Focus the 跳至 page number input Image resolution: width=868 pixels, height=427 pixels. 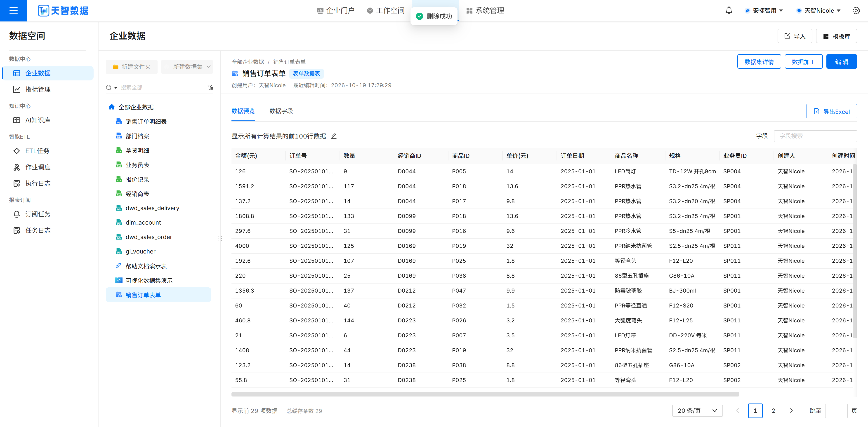click(x=836, y=411)
